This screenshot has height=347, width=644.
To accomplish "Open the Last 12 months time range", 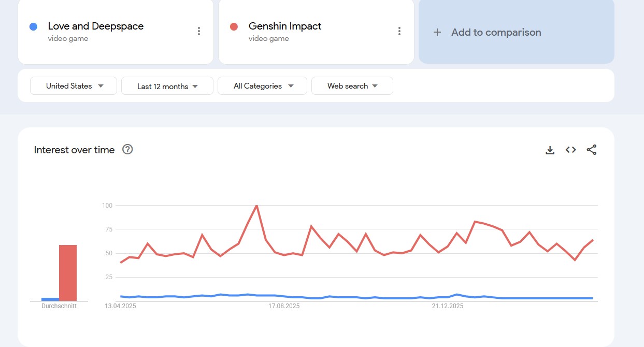I will [x=167, y=86].
